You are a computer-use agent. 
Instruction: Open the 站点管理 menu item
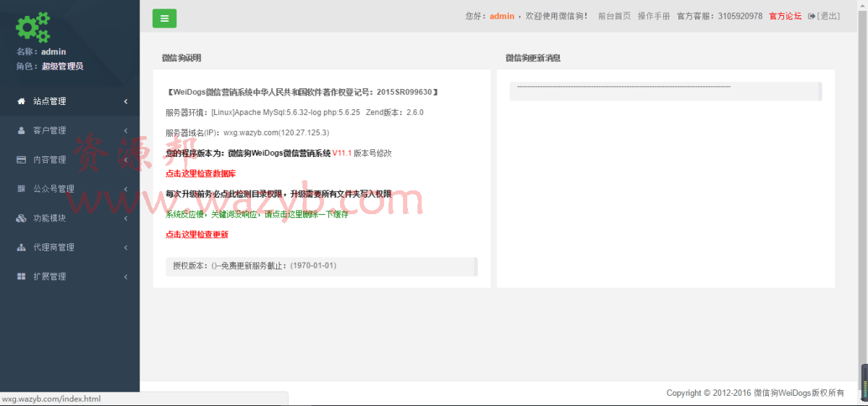coord(69,101)
